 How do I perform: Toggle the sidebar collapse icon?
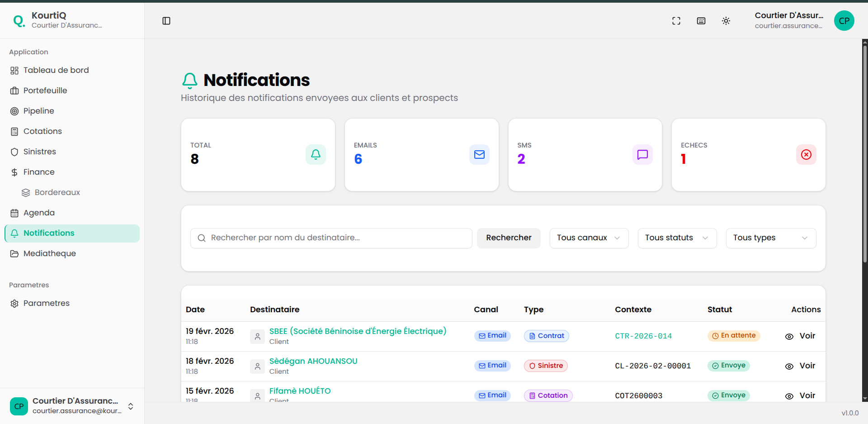tap(166, 21)
